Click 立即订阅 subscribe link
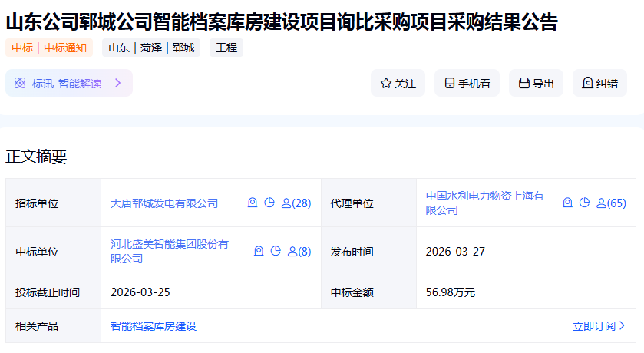Screen dimensions: 644x353 [x=599, y=326]
